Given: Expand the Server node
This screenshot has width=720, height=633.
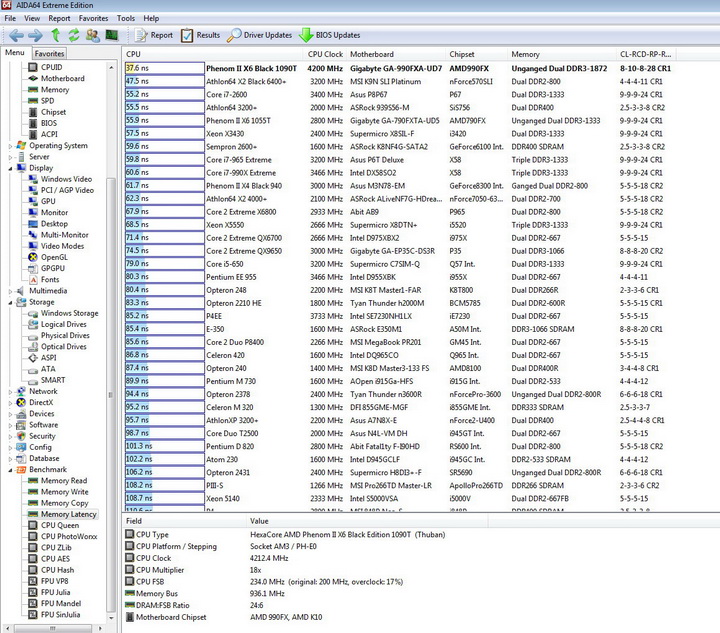Looking at the screenshot, I should tap(10, 157).
